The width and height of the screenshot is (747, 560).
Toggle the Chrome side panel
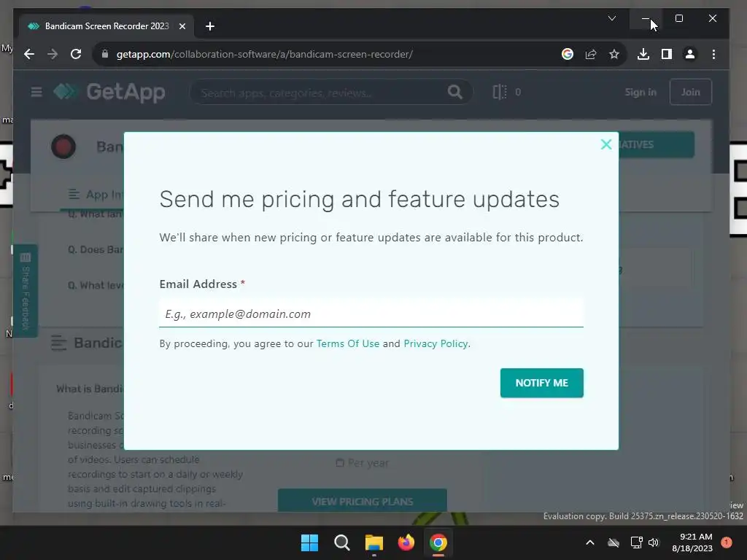[667, 54]
